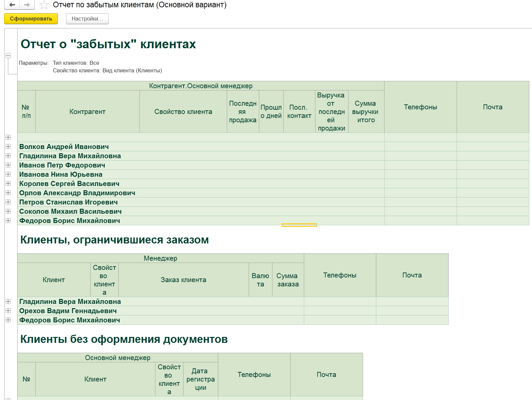The image size is (532, 400).
Task: Click Контрагент.Основной менеджер header cell
Action: pos(201,86)
